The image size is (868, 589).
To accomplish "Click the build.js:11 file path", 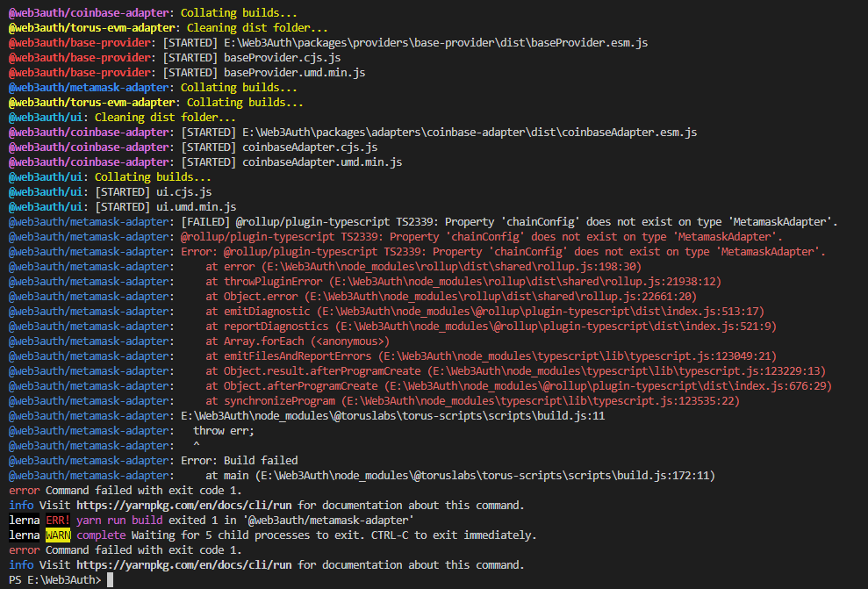I will coord(393,416).
